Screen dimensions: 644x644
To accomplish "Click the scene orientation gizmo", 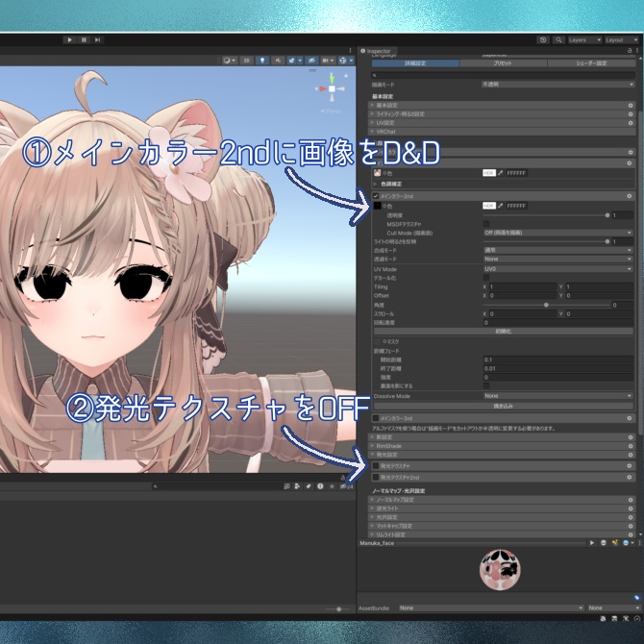I will (x=332, y=88).
